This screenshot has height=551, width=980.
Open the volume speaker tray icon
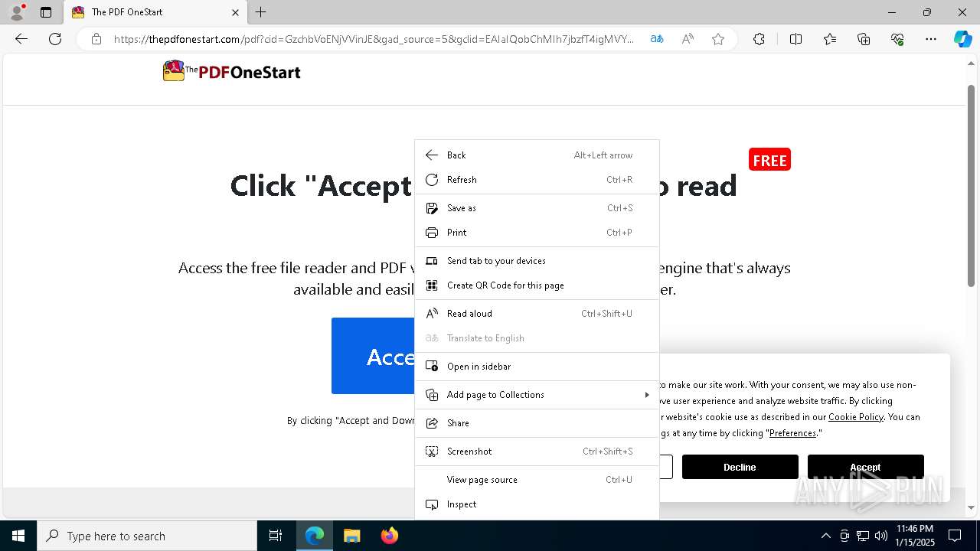(881, 536)
